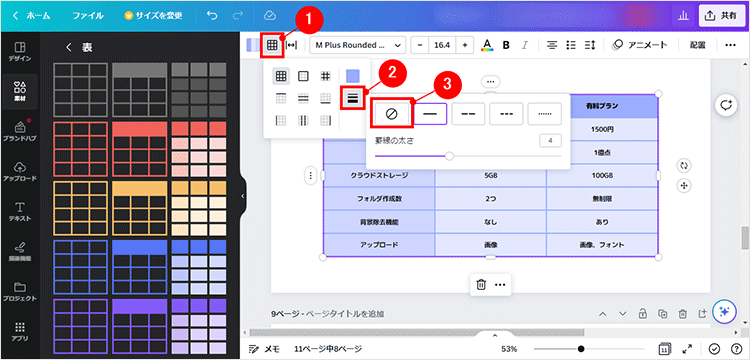Select the red outlined table thumbnail

80,149
